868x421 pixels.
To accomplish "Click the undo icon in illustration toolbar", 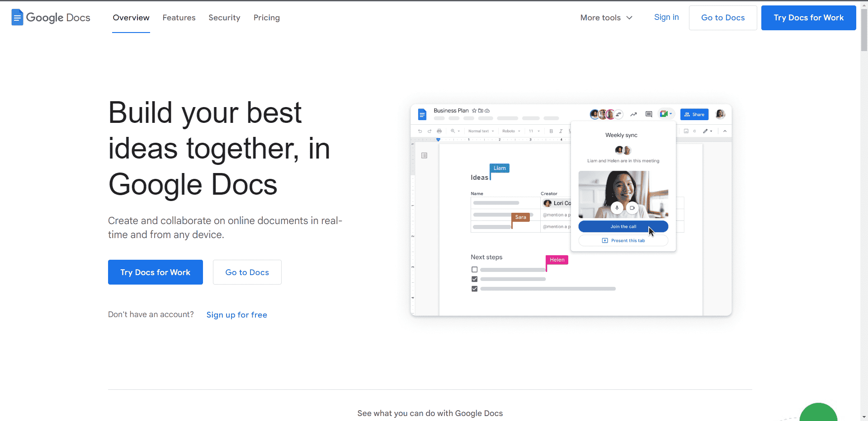I will click(x=420, y=131).
